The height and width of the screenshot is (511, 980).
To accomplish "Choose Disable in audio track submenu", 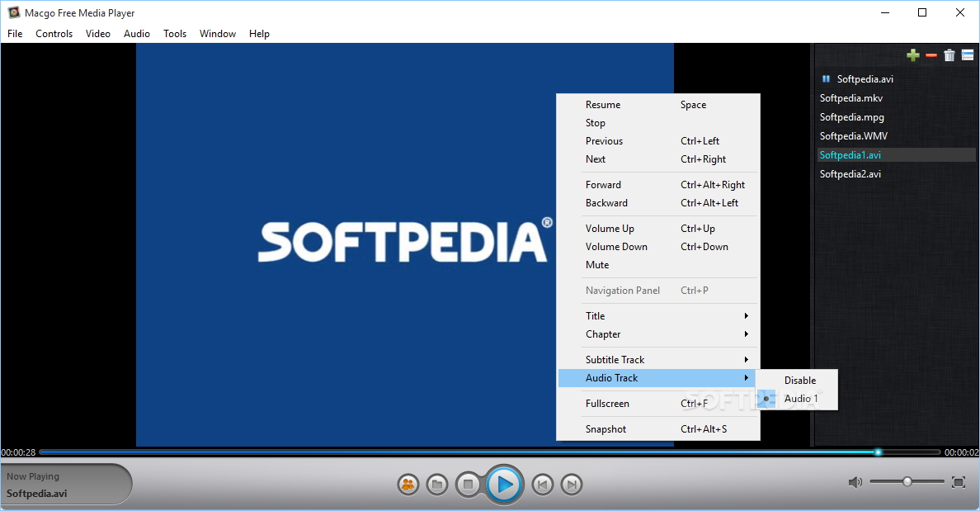I will (x=796, y=381).
